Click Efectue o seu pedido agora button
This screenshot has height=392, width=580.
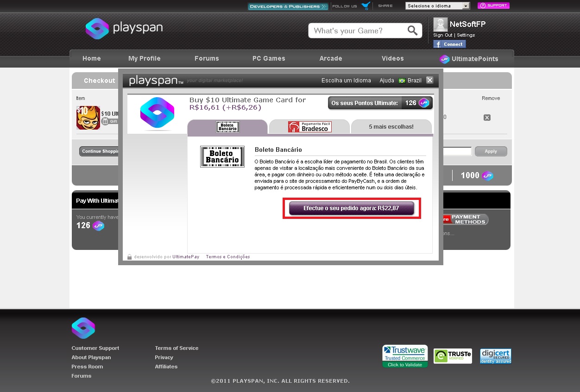click(352, 208)
